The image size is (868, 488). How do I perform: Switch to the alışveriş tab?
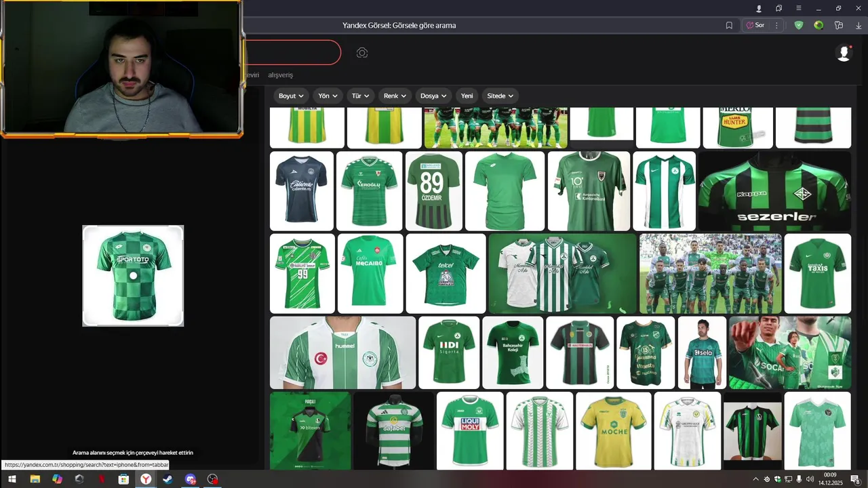(x=281, y=75)
